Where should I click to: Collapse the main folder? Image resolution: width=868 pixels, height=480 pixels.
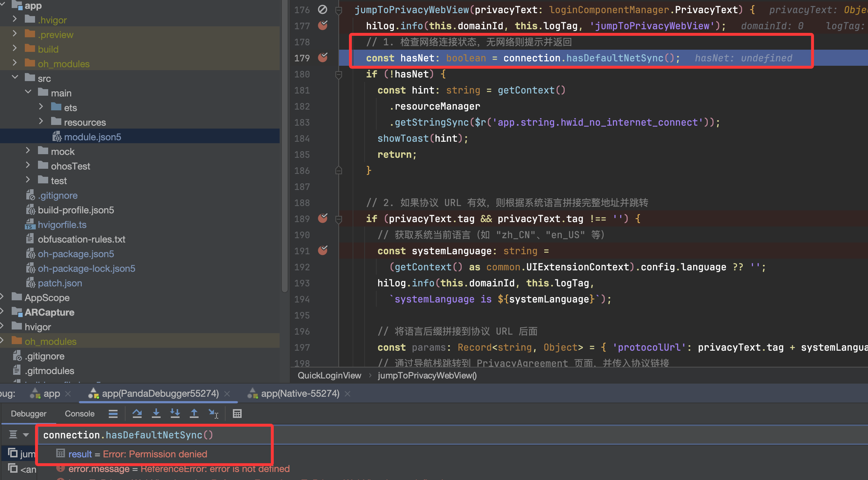click(28, 92)
